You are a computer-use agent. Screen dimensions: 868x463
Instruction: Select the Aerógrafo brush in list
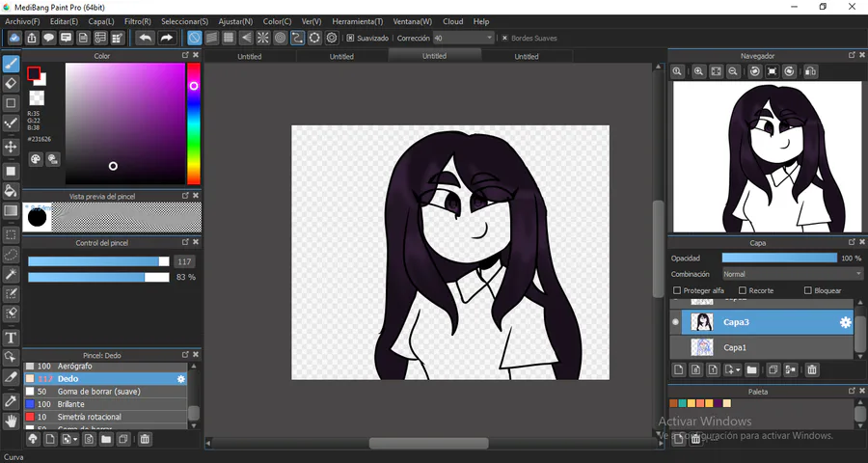[105, 367]
